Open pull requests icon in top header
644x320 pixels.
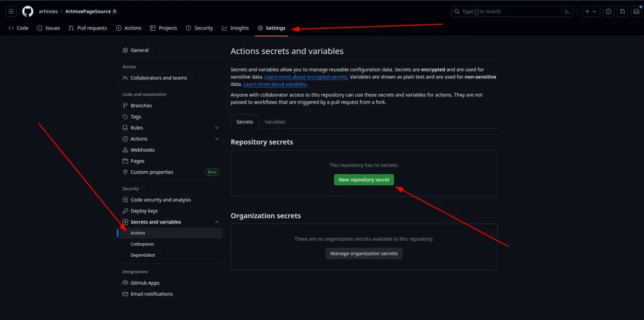pos(622,11)
